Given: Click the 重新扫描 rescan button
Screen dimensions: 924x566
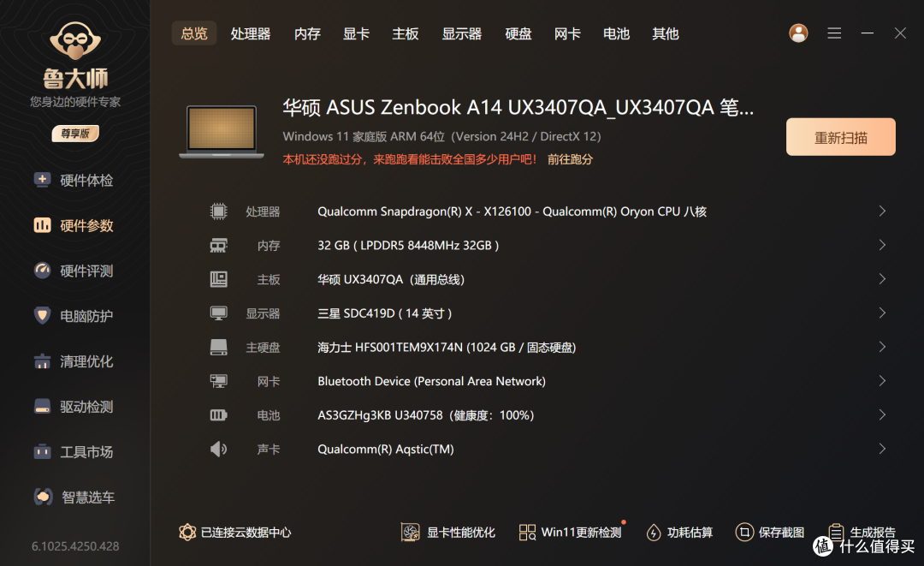Looking at the screenshot, I should 841,137.
